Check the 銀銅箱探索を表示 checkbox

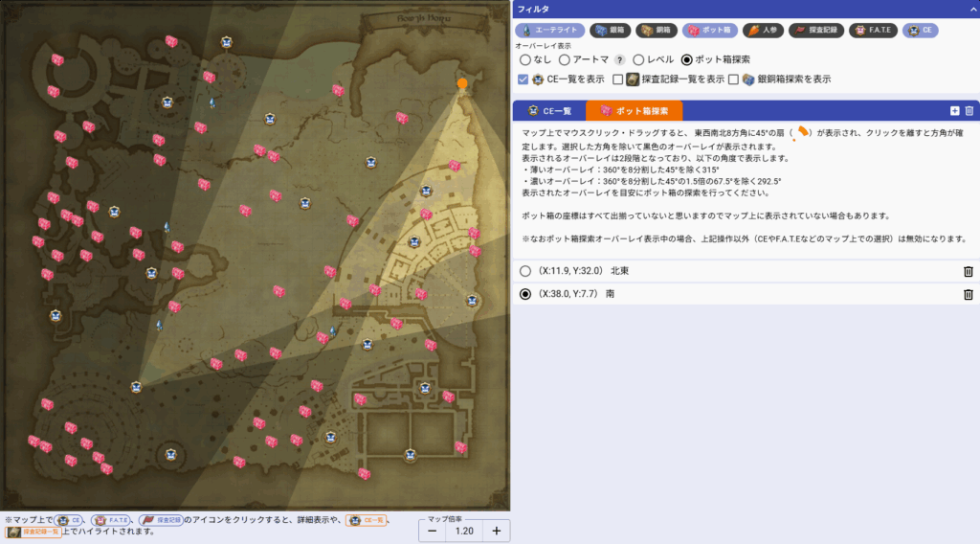click(x=733, y=79)
